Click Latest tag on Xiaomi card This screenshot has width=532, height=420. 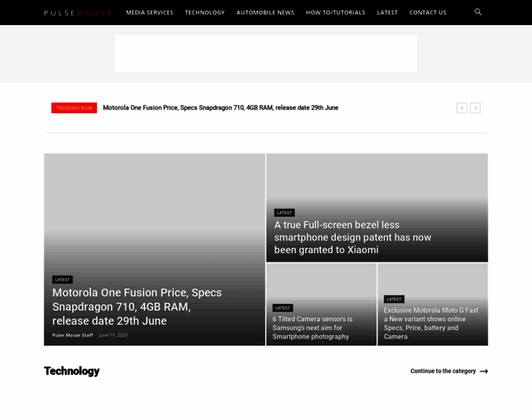pos(284,213)
